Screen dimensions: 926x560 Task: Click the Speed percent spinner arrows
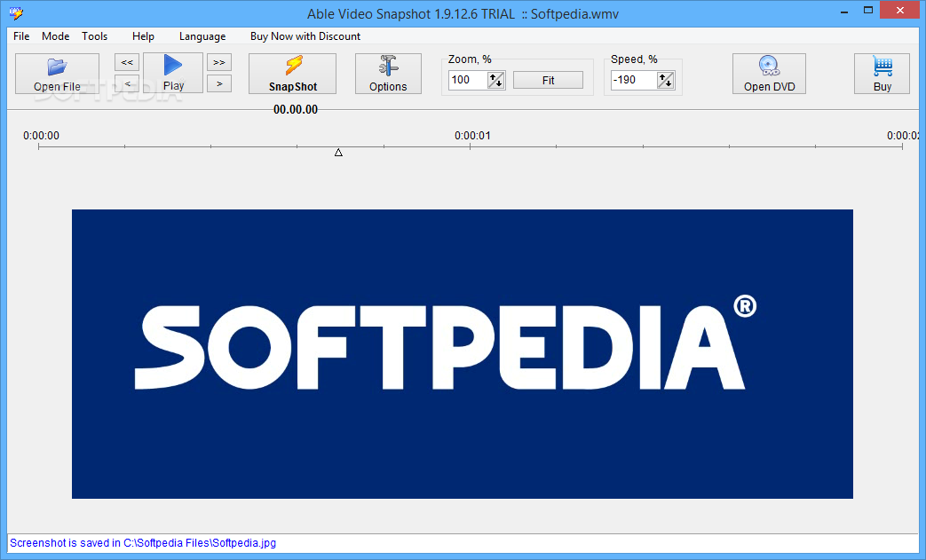point(666,80)
